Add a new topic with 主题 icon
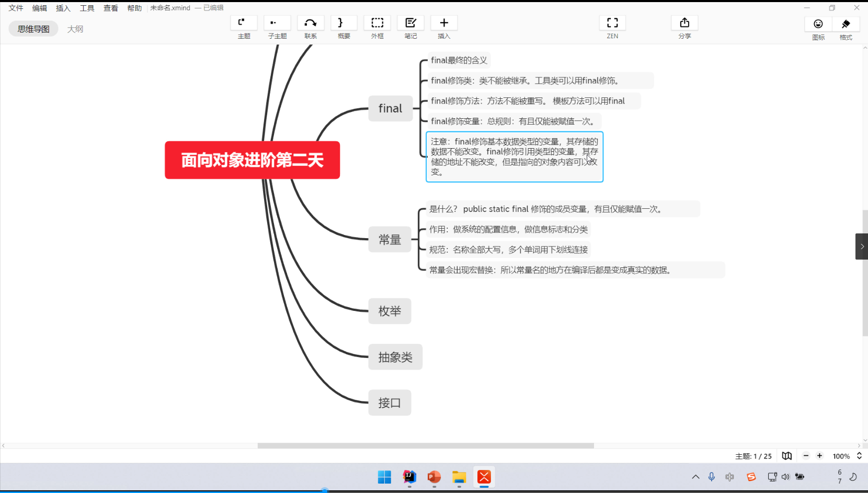The width and height of the screenshot is (868, 493). click(x=244, y=27)
